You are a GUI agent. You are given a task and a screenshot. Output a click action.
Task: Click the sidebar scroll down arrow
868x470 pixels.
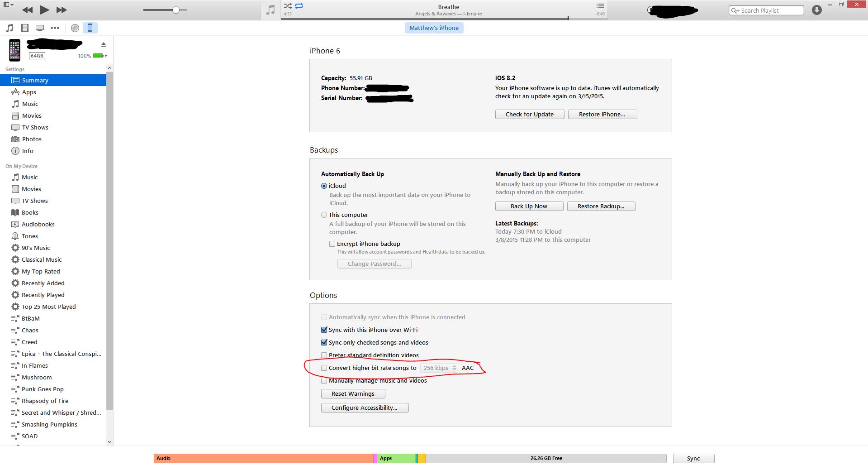109,442
